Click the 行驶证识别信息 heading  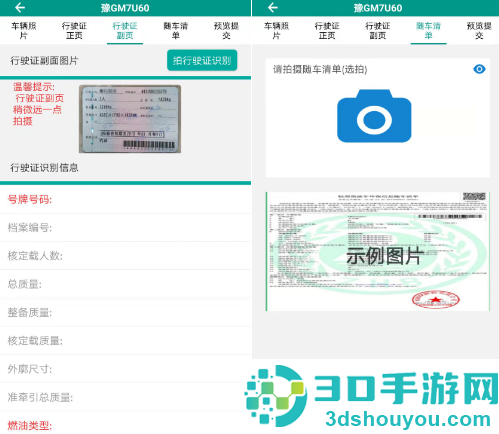coord(44,168)
